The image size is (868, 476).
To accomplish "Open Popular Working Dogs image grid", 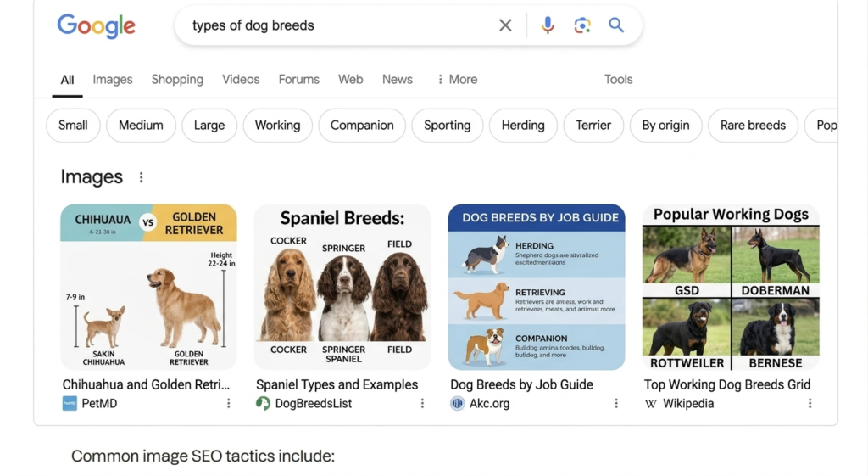I will [731, 287].
